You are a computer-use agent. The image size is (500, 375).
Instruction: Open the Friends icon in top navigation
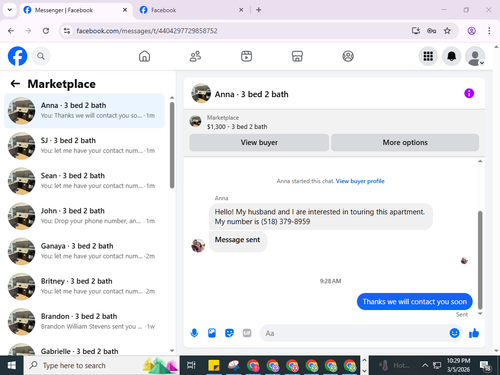[x=195, y=56]
